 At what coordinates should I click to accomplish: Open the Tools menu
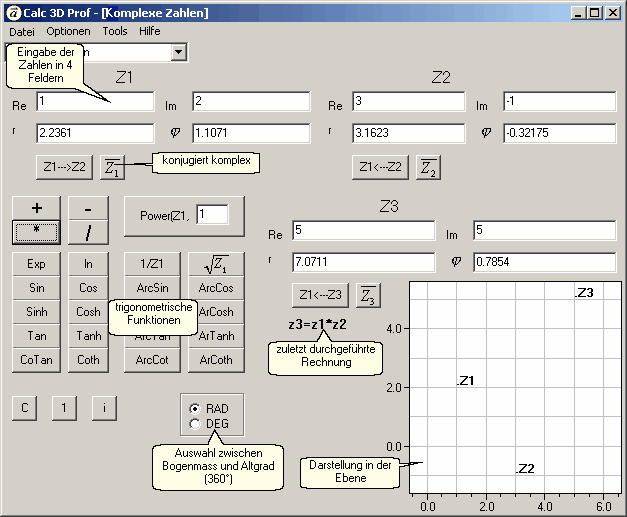(x=114, y=31)
